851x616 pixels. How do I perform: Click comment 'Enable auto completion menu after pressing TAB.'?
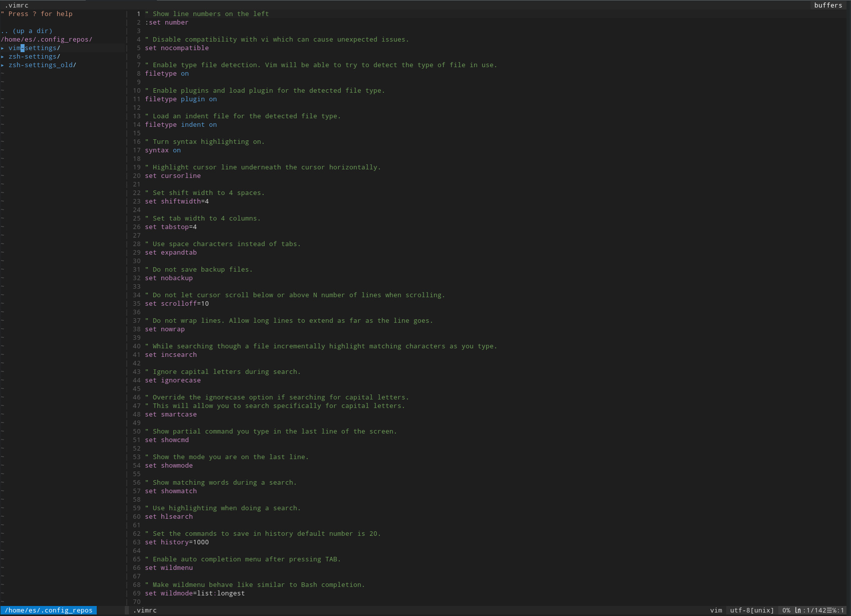pyautogui.click(x=243, y=559)
